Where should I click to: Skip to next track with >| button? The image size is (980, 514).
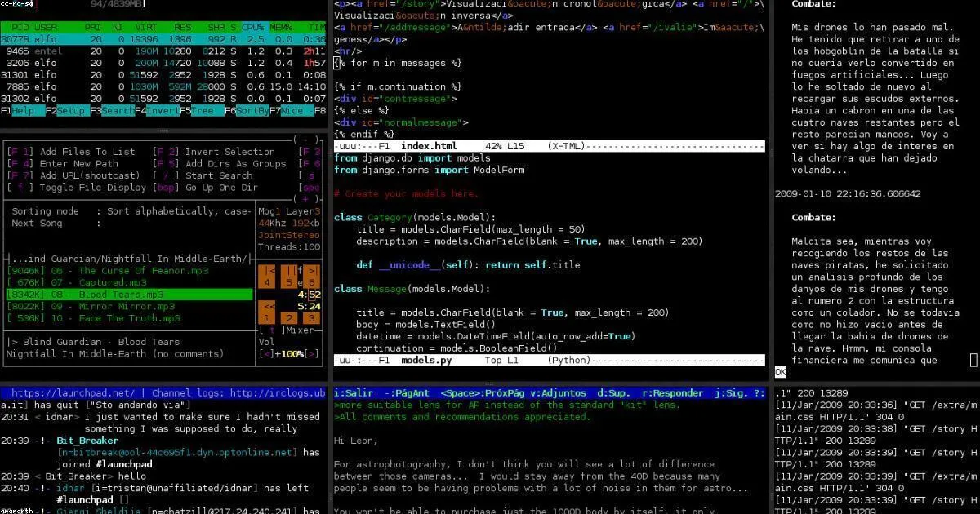click(x=312, y=277)
